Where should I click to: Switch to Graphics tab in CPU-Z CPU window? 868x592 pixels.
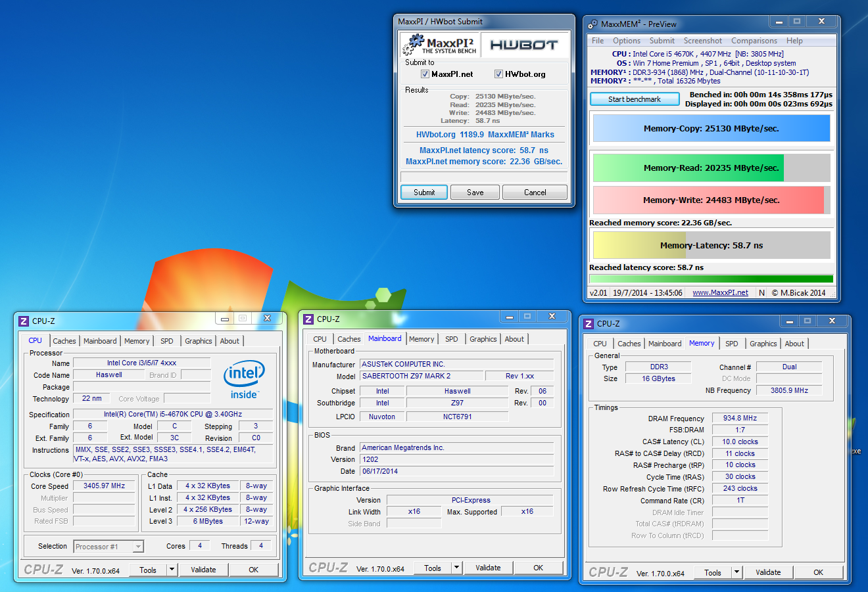(x=199, y=341)
